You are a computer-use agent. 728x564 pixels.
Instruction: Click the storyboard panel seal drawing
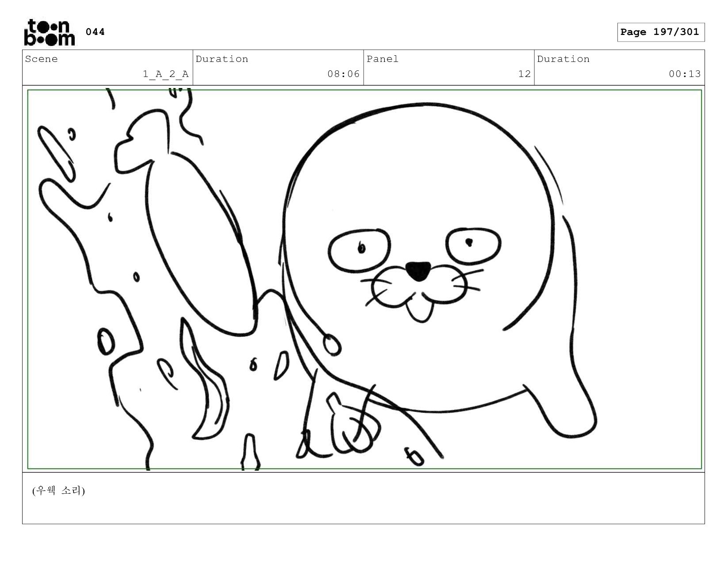pos(364,279)
